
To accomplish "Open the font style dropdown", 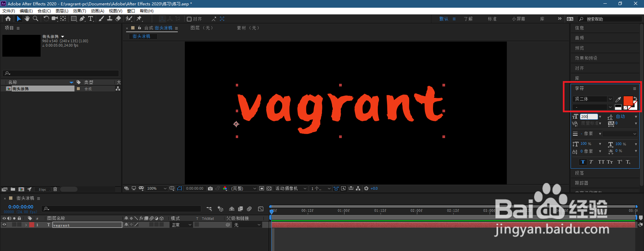I will point(593,107).
